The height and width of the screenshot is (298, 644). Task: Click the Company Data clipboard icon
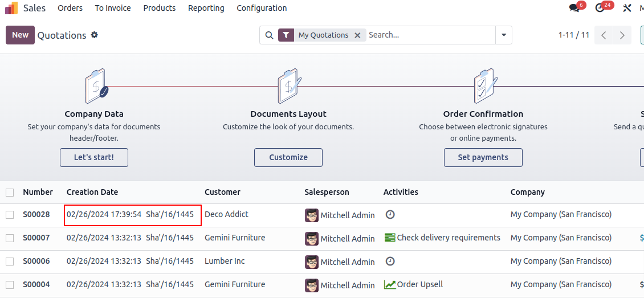point(96,86)
